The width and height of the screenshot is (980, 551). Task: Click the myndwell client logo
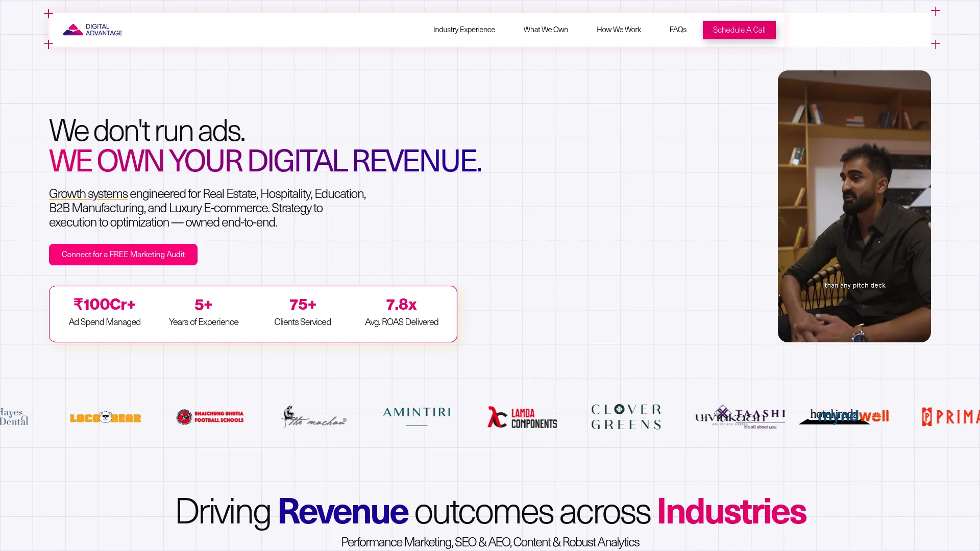(853, 416)
